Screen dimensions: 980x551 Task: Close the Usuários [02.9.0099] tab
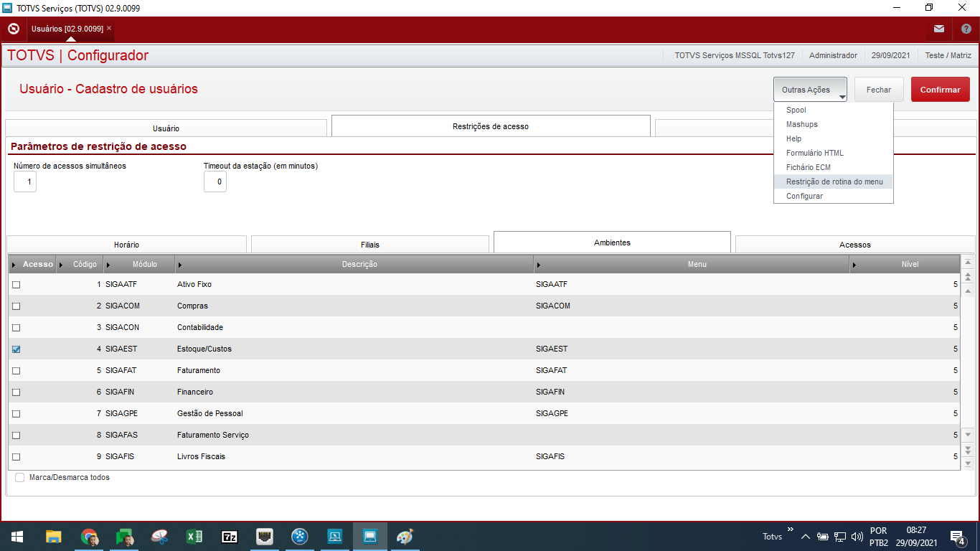pos(109,29)
